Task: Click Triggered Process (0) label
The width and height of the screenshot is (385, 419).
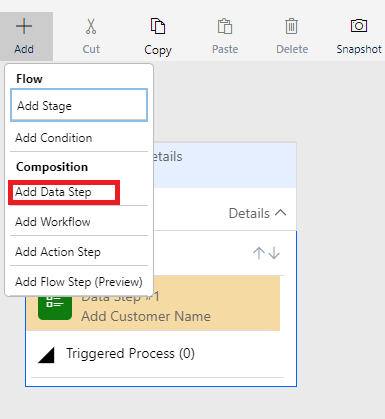Action: (130, 354)
